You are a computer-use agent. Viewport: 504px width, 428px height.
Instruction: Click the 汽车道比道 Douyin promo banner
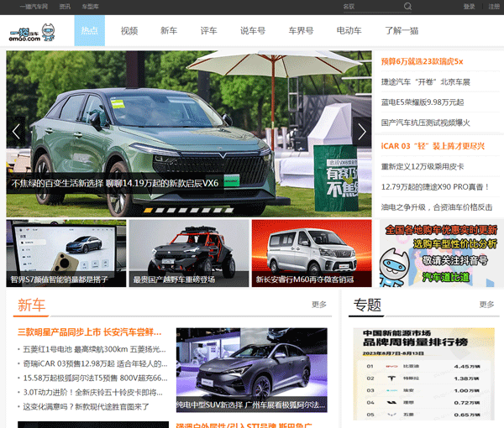(442, 253)
